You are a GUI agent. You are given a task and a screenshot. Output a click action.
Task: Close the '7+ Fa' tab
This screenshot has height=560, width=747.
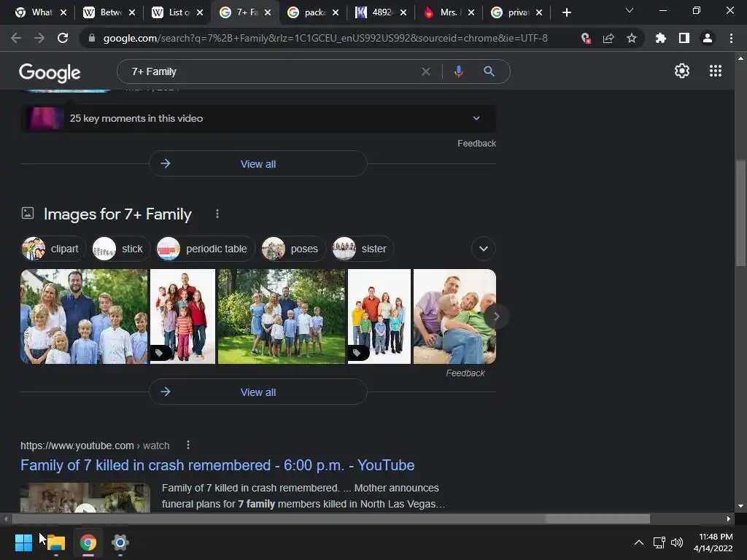coord(268,12)
